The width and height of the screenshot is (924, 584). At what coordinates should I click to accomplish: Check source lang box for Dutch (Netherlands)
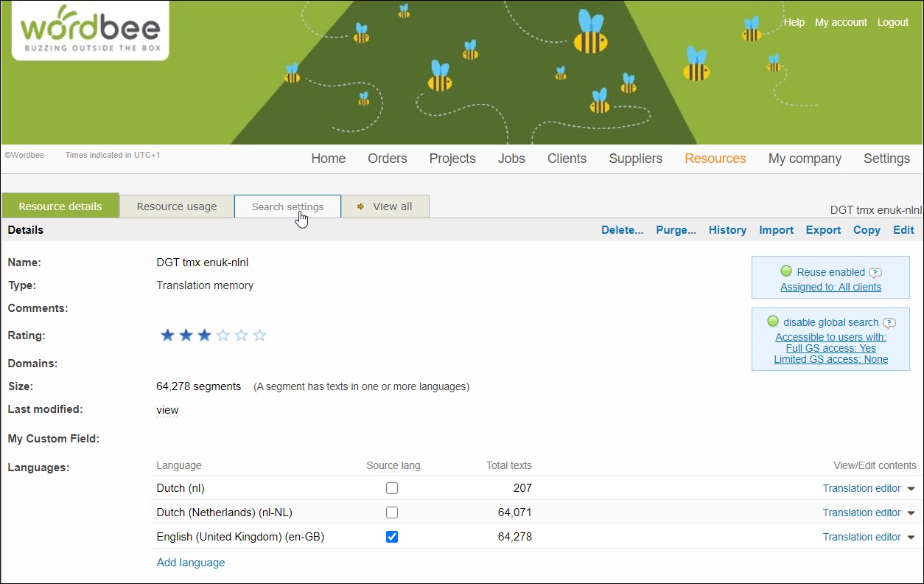(392, 512)
